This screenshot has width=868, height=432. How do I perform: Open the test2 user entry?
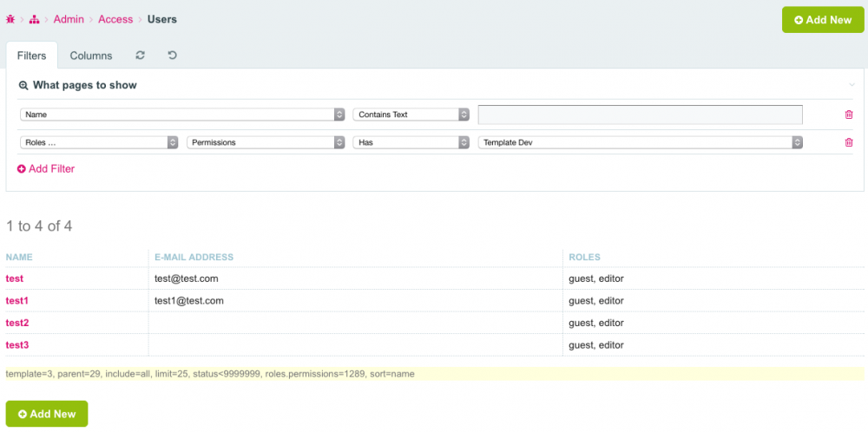[x=17, y=323]
